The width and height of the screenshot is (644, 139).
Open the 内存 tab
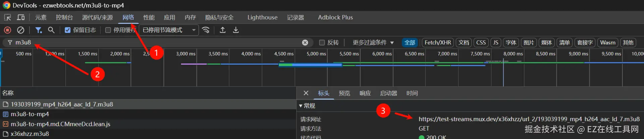[x=190, y=17]
